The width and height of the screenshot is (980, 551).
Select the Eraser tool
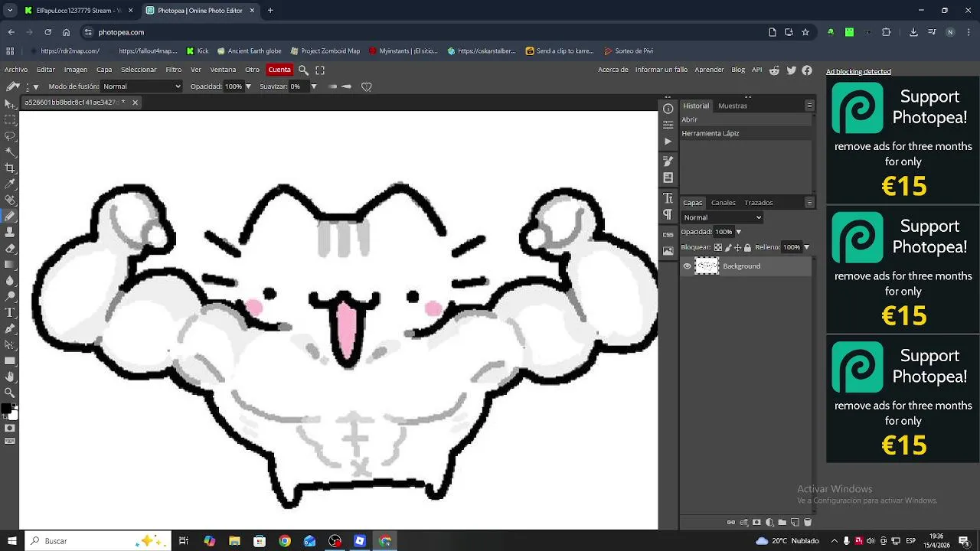[x=10, y=248]
